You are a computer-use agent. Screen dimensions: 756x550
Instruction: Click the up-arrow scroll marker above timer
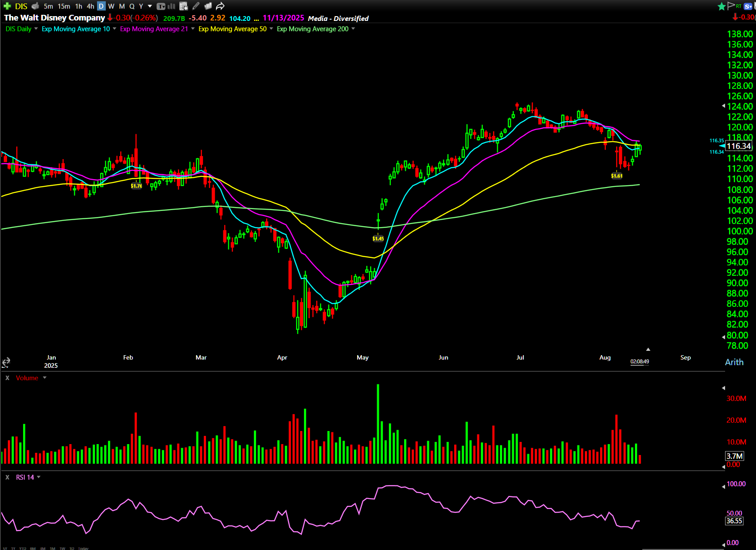(648, 350)
